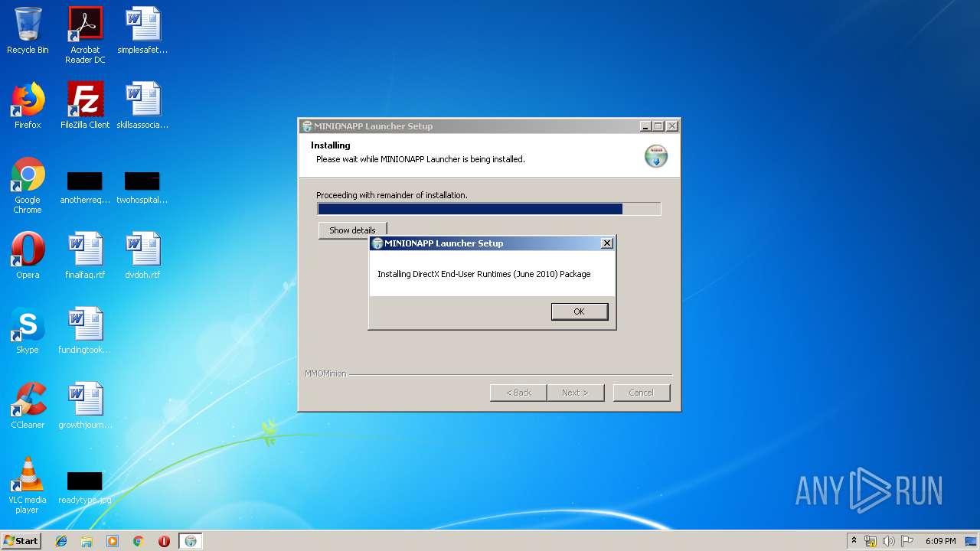
Task: Open the network tray icon
Action: pyautogui.click(x=871, y=541)
